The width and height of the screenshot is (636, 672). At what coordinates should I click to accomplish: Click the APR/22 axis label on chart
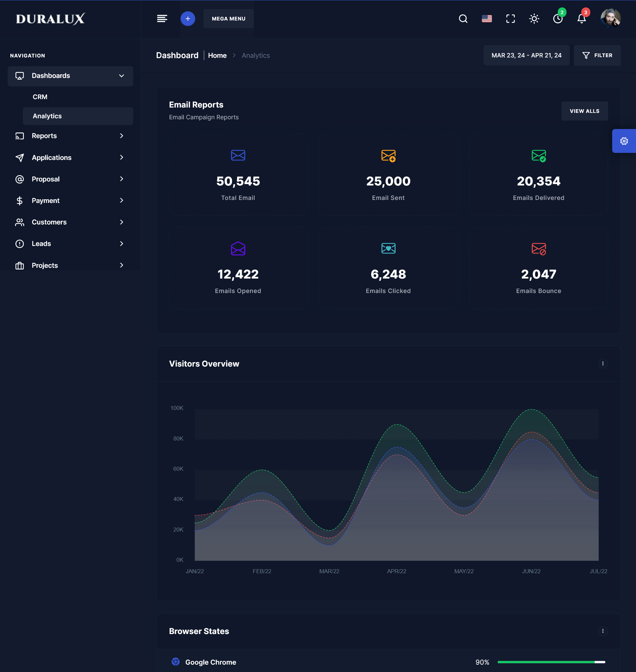click(397, 572)
